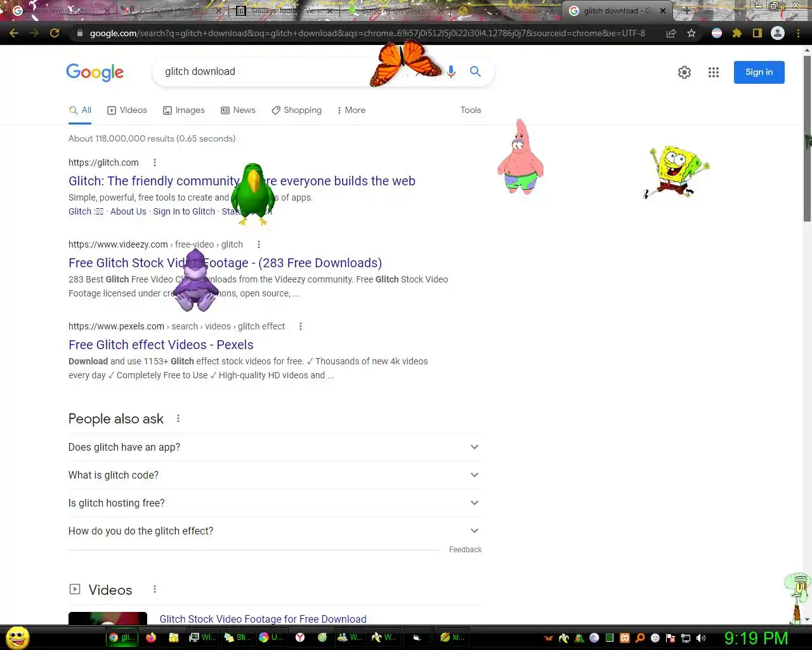The height and width of the screenshot is (650, 812).
Task: Toggle the Chrome side panel
Action: tap(757, 33)
